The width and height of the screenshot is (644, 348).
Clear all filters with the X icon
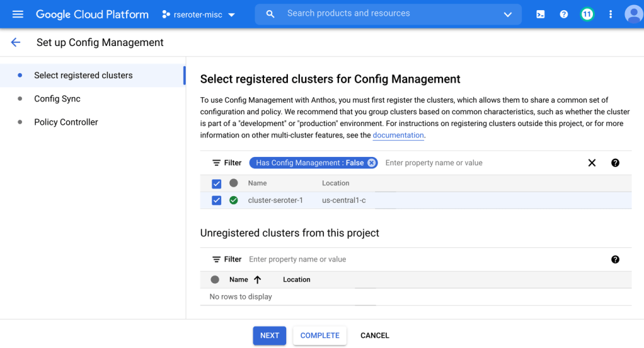click(592, 163)
